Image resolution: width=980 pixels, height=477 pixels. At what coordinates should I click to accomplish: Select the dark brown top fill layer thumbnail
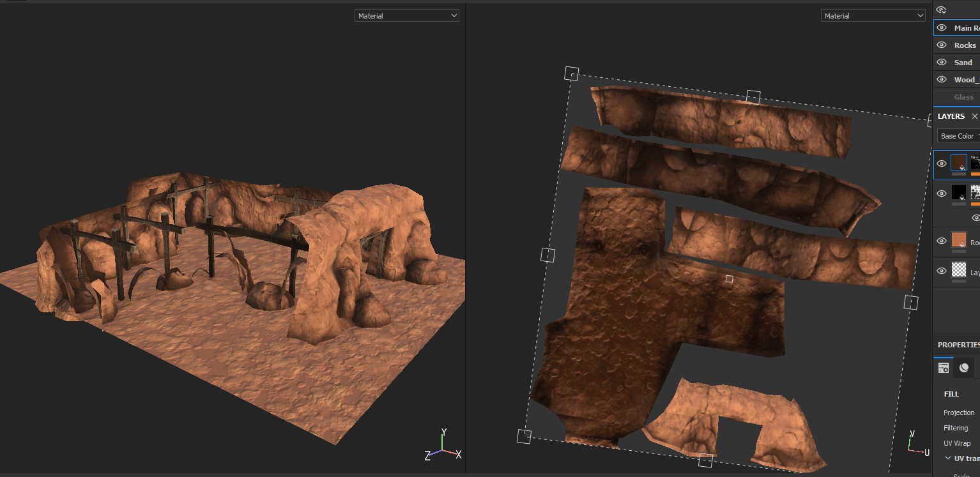(x=959, y=162)
